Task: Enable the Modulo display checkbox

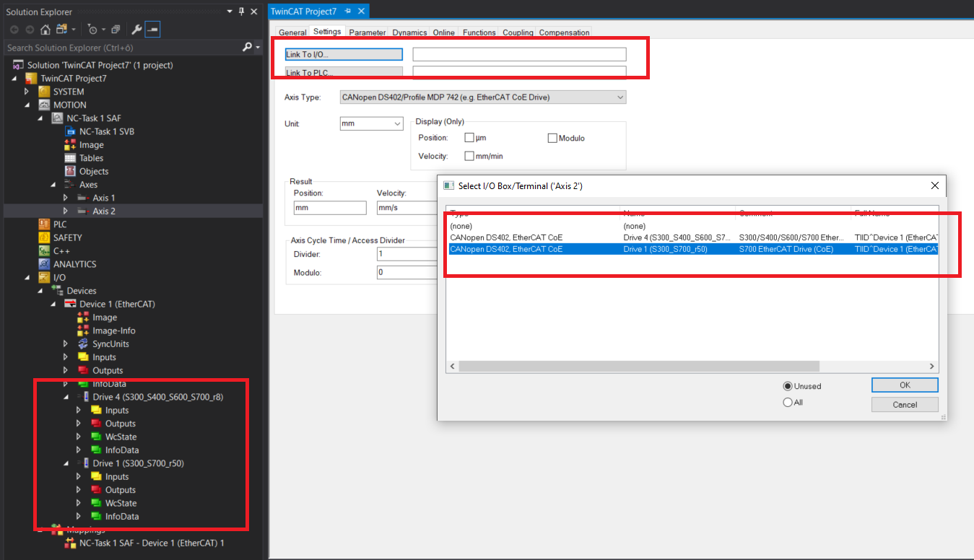Action: tap(553, 138)
